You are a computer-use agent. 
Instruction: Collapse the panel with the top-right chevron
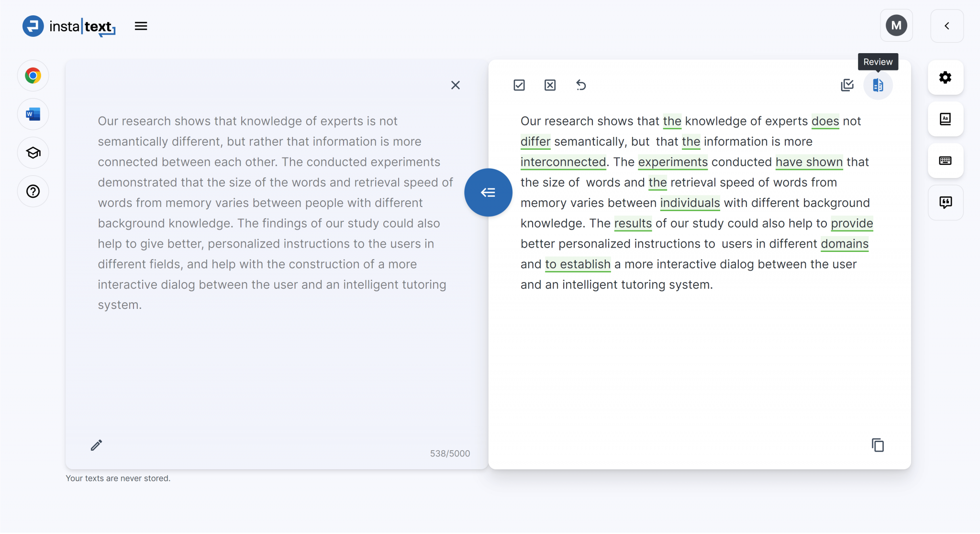(947, 26)
